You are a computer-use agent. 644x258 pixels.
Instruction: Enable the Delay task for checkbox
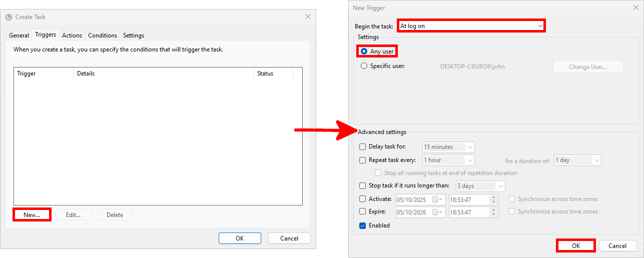(x=363, y=147)
